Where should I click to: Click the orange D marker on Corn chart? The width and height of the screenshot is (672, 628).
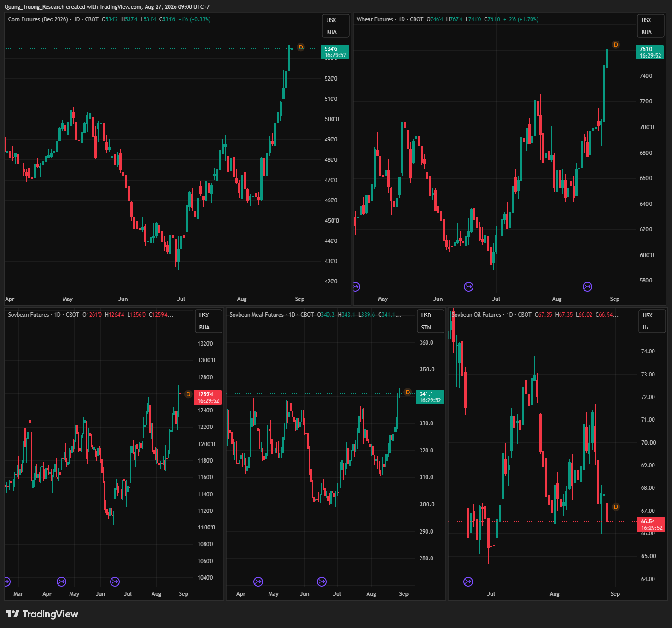click(x=301, y=47)
